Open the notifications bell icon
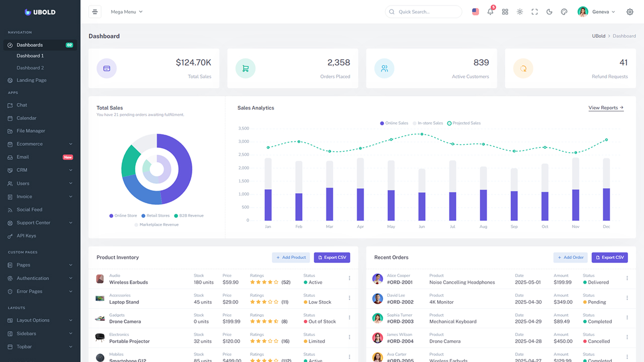The image size is (644, 362). pyautogui.click(x=490, y=12)
